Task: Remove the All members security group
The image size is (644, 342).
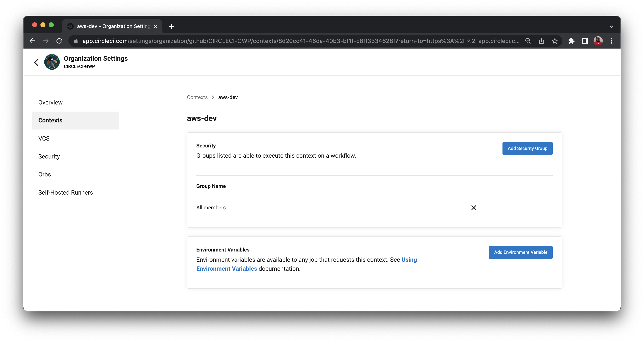Action: (x=474, y=207)
